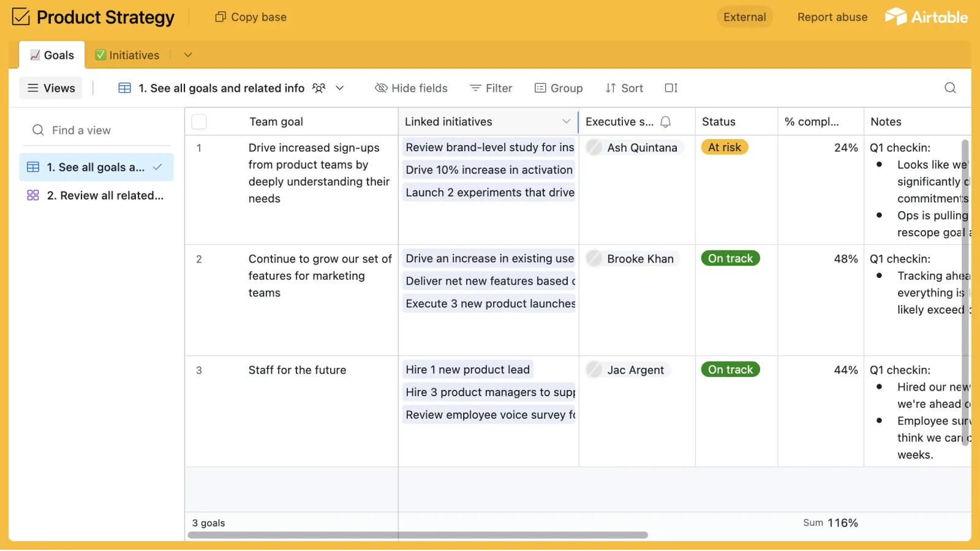Click the Sum 116% summary

coord(831,523)
